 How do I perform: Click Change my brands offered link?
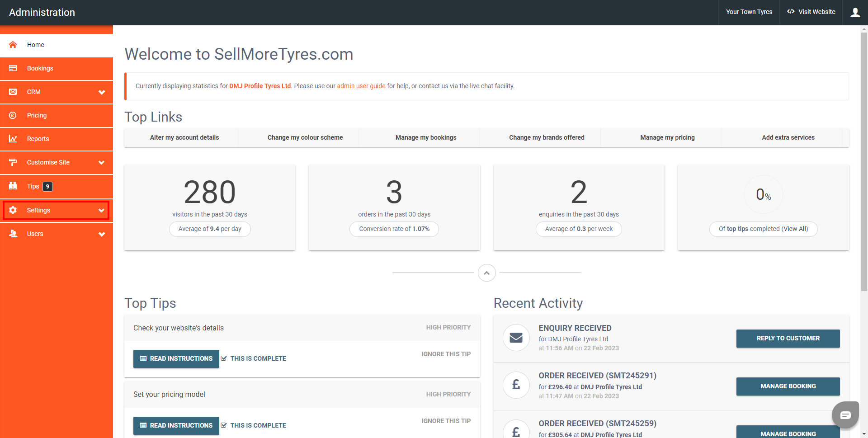(547, 137)
